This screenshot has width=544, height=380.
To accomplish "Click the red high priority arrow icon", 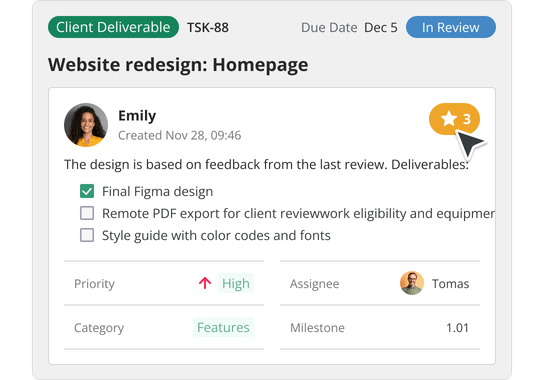I will [205, 283].
